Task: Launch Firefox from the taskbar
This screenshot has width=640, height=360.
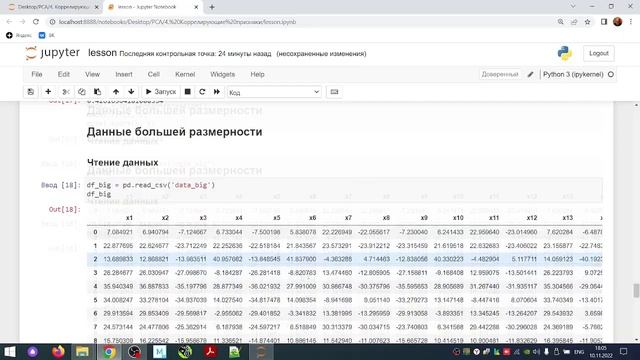Action: [x=58, y=351]
